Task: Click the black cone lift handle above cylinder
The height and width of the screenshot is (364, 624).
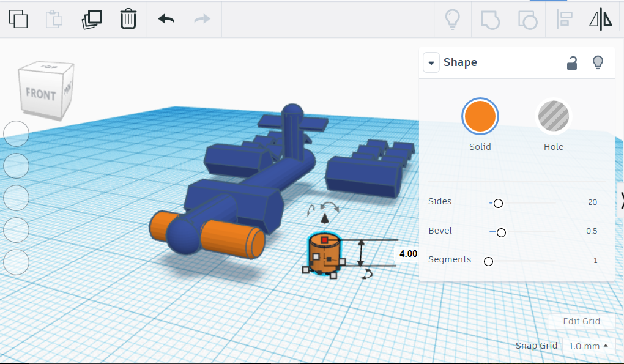Action: coord(325,218)
